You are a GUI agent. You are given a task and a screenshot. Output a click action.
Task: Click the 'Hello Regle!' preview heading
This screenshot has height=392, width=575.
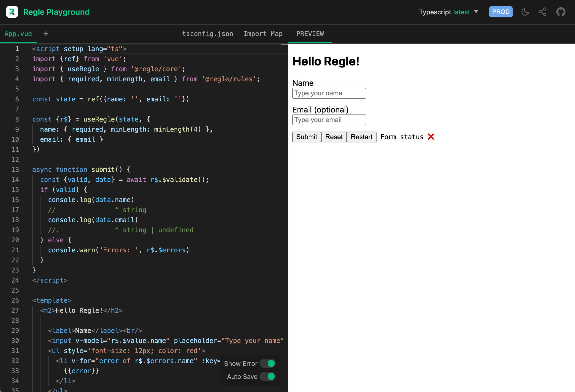coord(326,61)
